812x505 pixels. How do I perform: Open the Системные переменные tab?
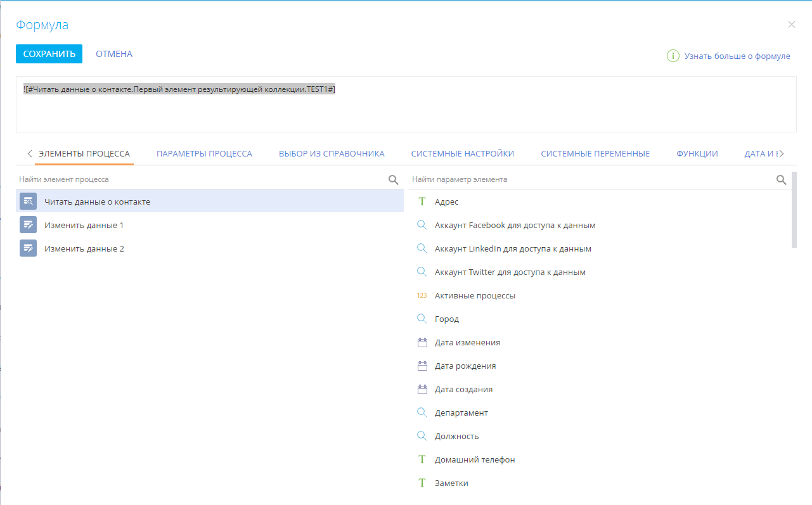(595, 153)
